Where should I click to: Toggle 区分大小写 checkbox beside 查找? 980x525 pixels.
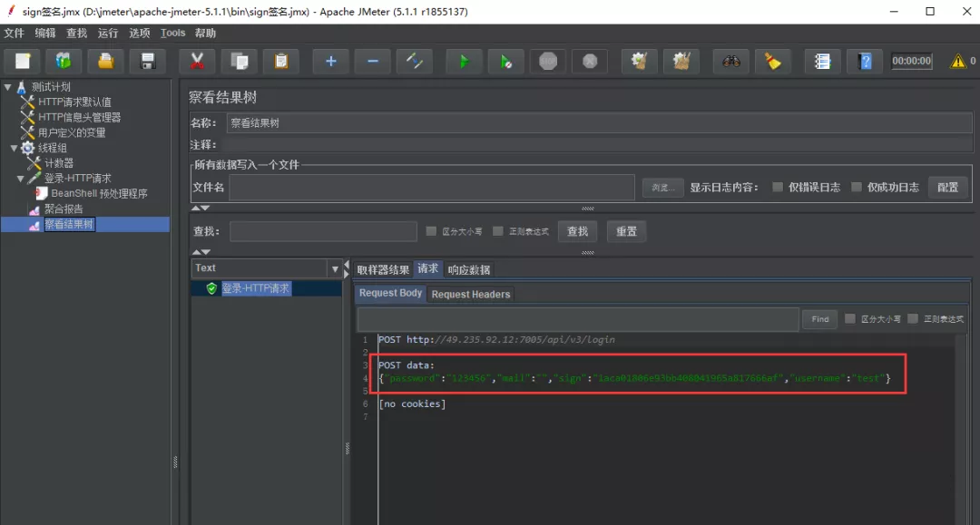coord(431,231)
